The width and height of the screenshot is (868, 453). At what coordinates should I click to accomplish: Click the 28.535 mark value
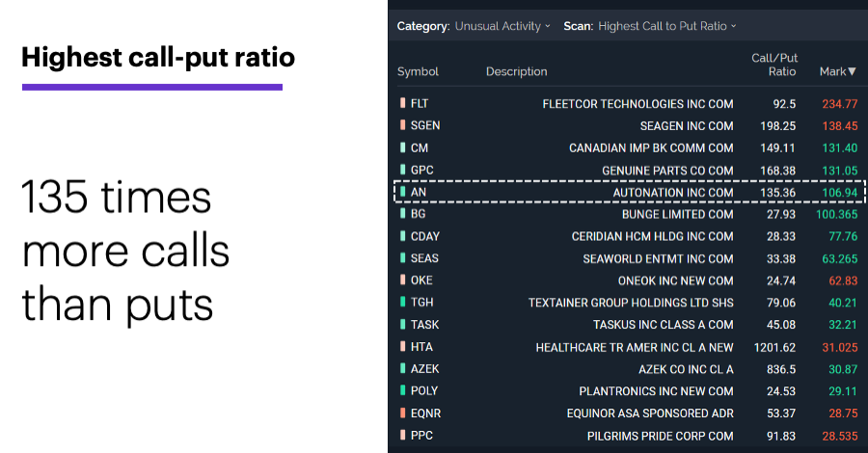click(840, 436)
